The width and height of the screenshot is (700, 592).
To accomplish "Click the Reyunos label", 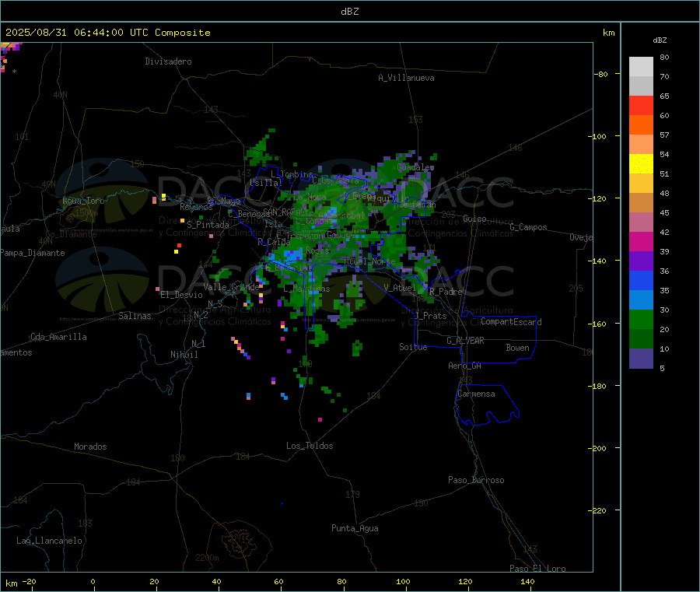I will (196, 207).
